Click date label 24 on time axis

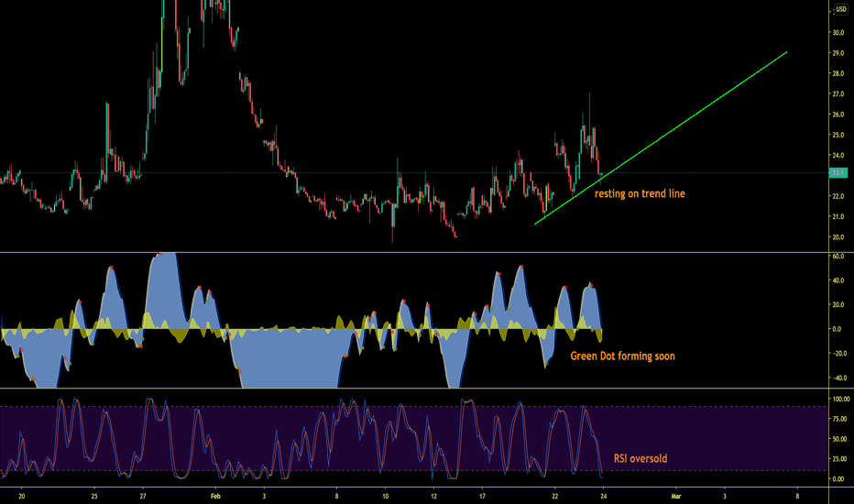(x=604, y=497)
